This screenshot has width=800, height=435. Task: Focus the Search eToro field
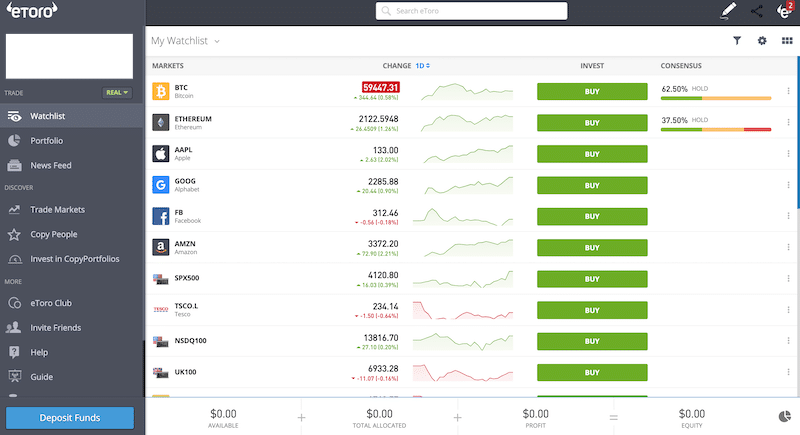pyautogui.click(x=471, y=11)
